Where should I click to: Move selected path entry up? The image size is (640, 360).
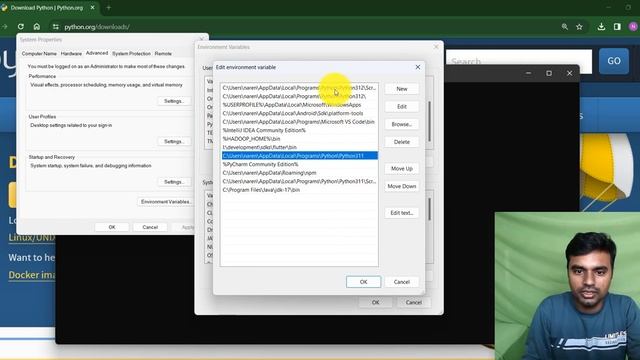pos(402,169)
